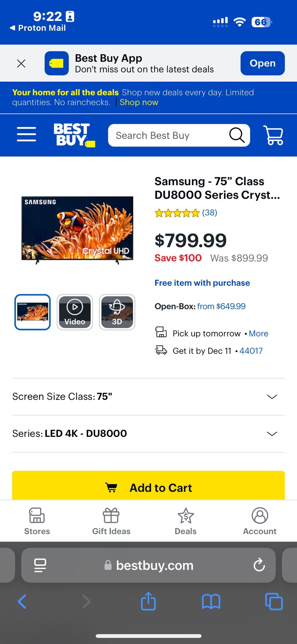View the free item with purchase offer
The height and width of the screenshot is (644, 297).
(202, 283)
